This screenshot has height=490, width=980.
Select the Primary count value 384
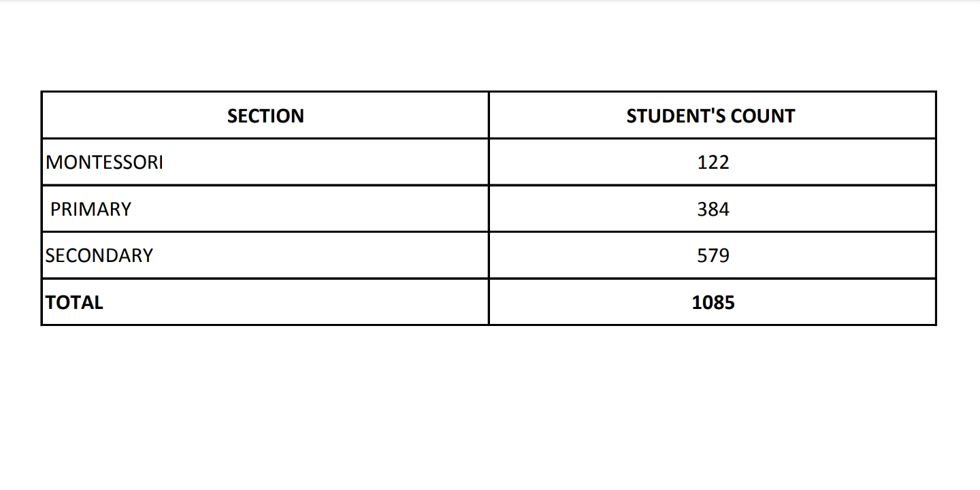(x=713, y=209)
